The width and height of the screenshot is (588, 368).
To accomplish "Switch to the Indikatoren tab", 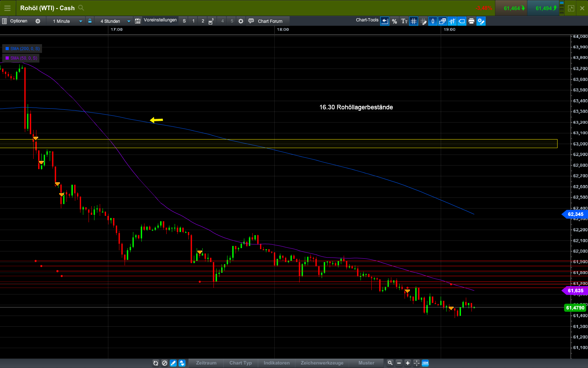I will [276, 363].
